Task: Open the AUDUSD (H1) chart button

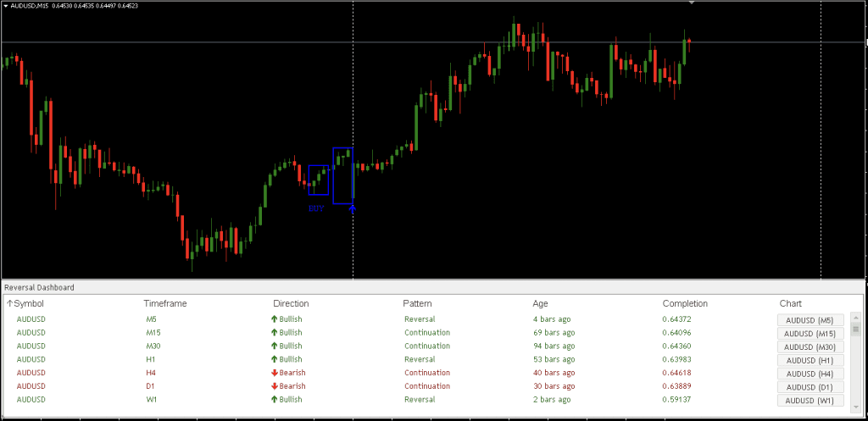Action: [x=810, y=360]
